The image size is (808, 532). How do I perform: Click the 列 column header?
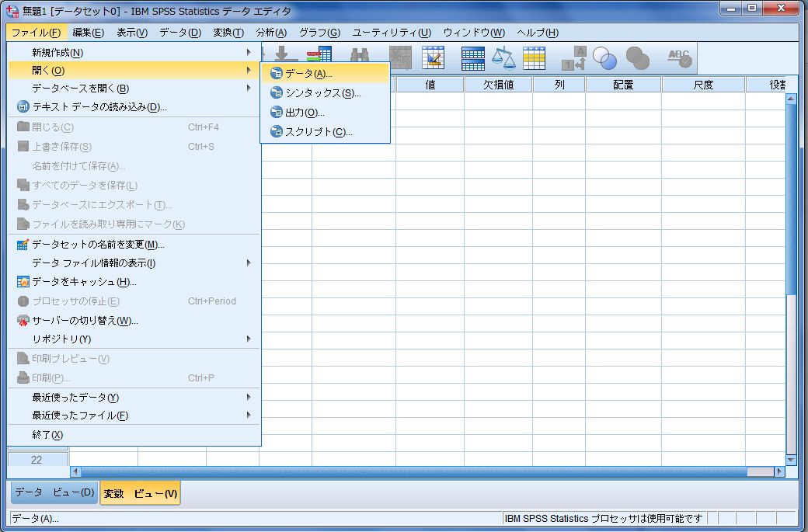(559, 85)
